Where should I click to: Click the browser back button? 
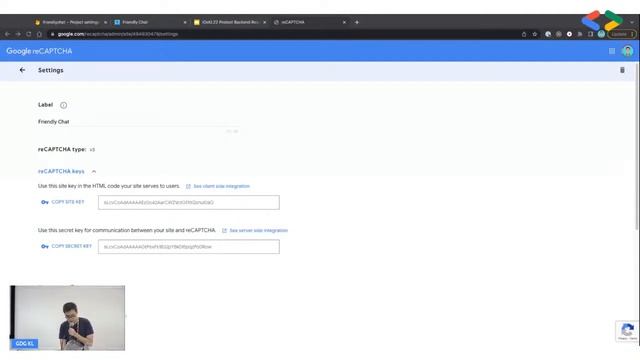click(x=7, y=34)
